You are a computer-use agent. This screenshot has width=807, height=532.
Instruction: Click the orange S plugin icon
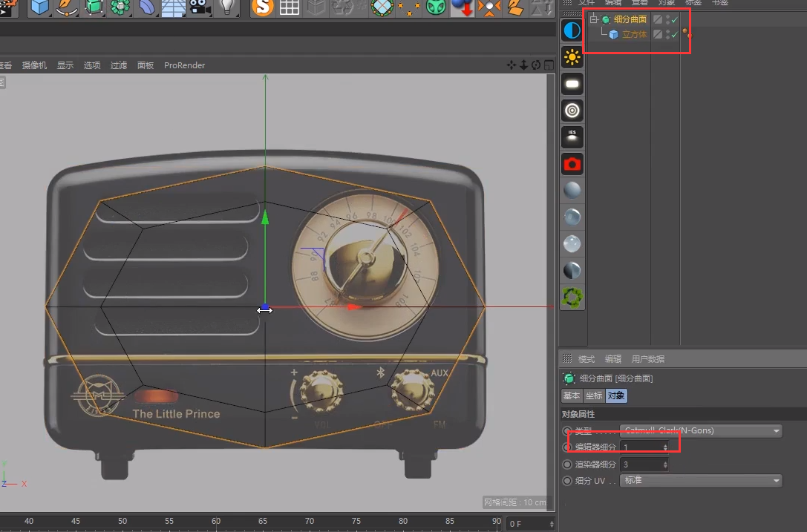point(261,7)
